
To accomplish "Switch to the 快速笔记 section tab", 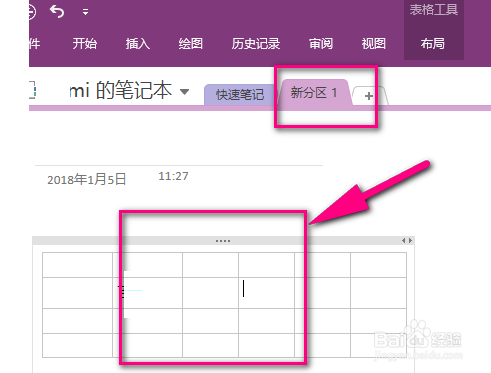I will (x=239, y=95).
